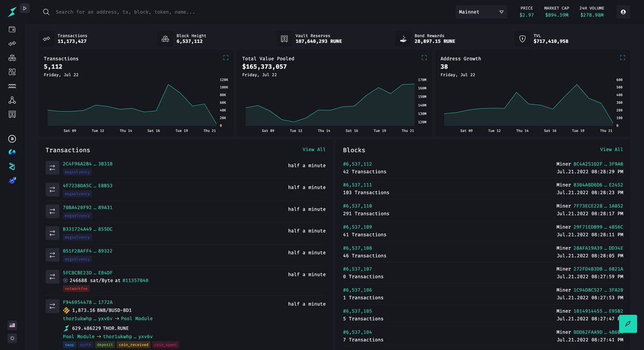Click the swap icon beside transaction F946954478

[x=52, y=306]
